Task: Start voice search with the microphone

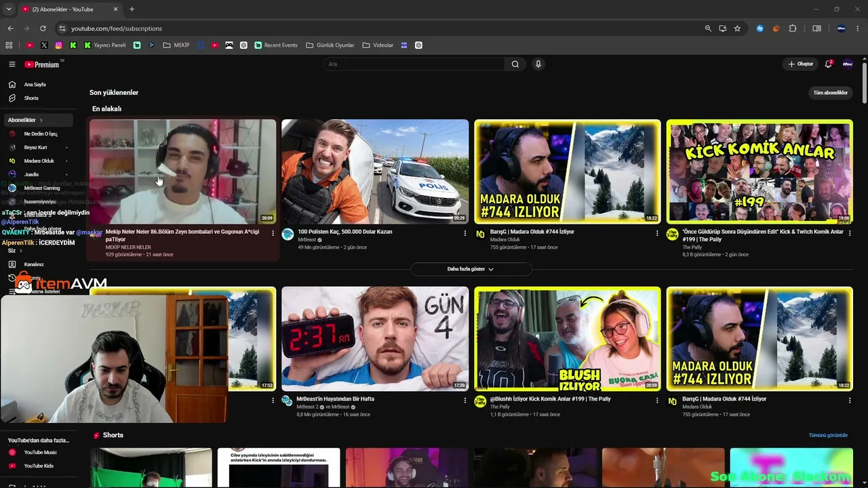Action: pos(538,64)
